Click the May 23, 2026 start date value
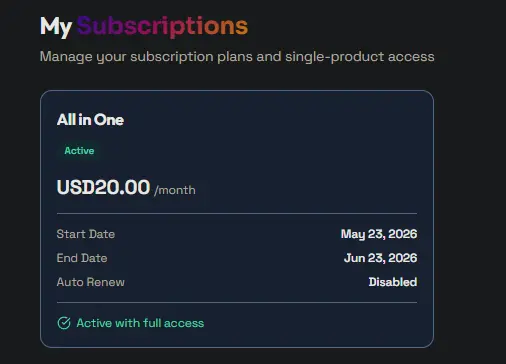 coord(379,234)
